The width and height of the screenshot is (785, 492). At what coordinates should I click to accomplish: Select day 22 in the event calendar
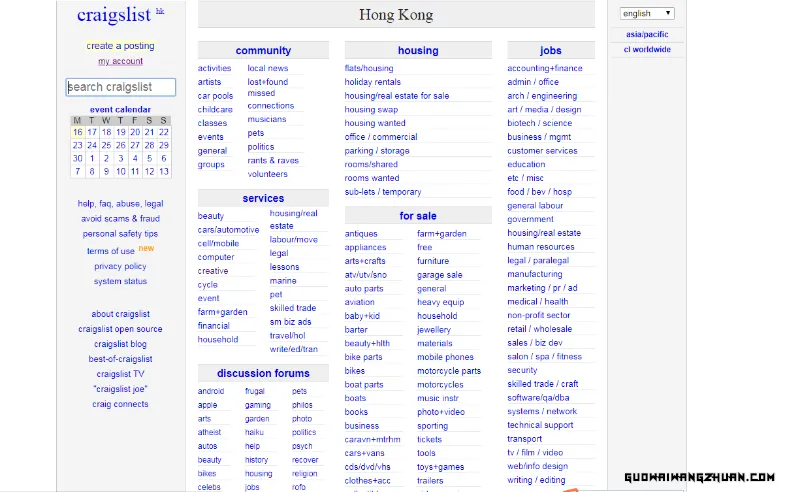[164, 132]
